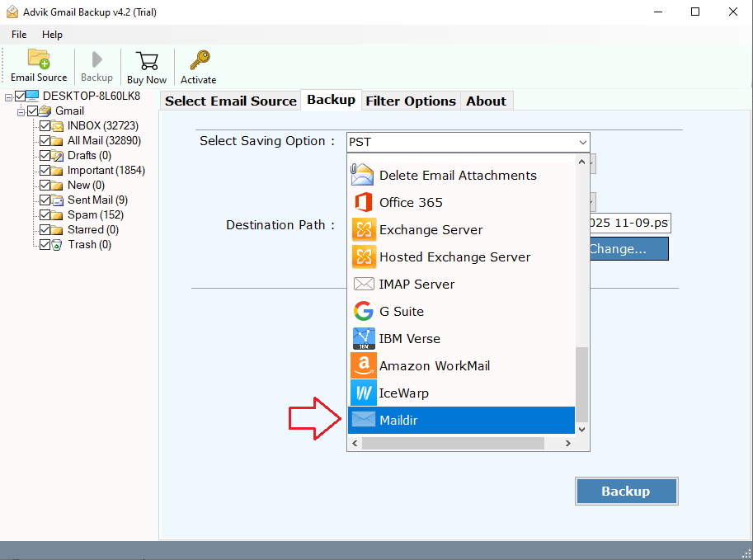The height and width of the screenshot is (560, 753).
Task: Switch to the Backup tab
Action: pyautogui.click(x=332, y=100)
